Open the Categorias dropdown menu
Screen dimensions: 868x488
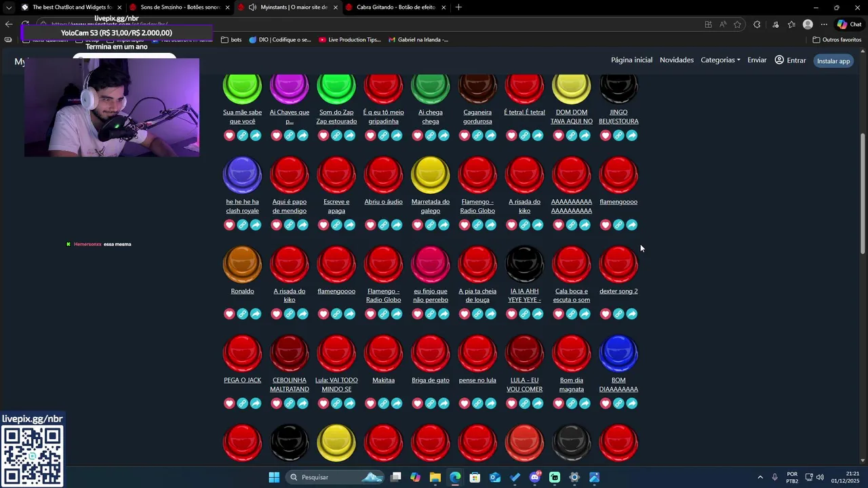pyautogui.click(x=720, y=60)
